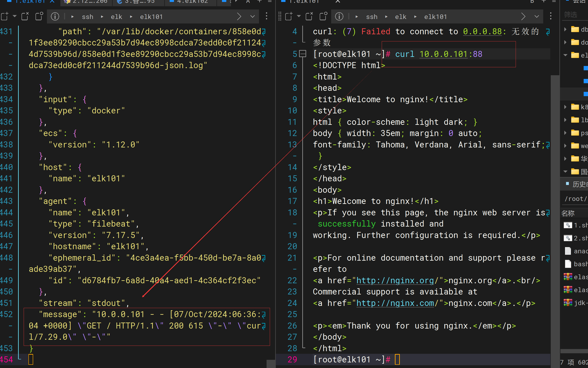
Task: Click line number 29 in right terminal gutter
Action: (292, 359)
